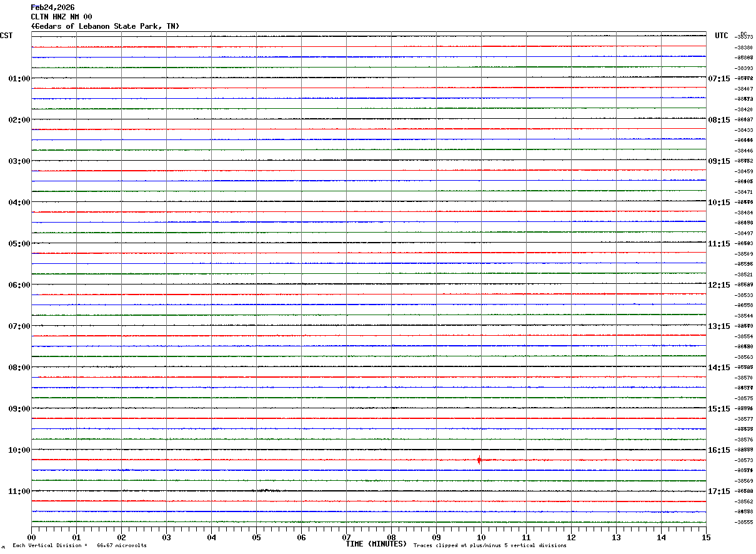Click the DC offset value -38509
Viewport: 756px width, 554px height.
(744, 254)
